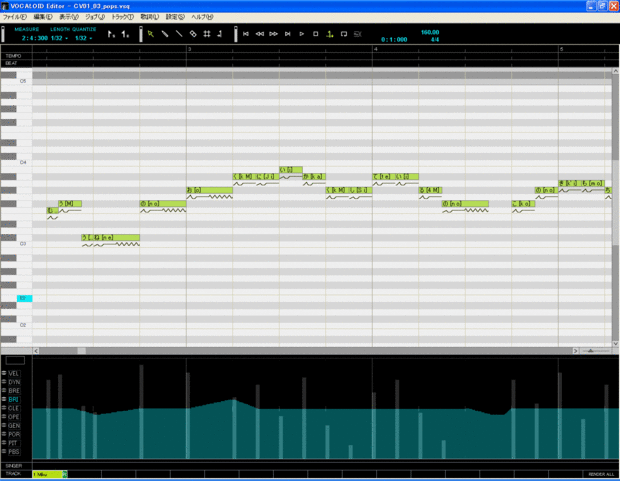This screenshot has height=481, width=620.
Task: Open the 設定 (Settings) menu
Action: [x=175, y=17]
